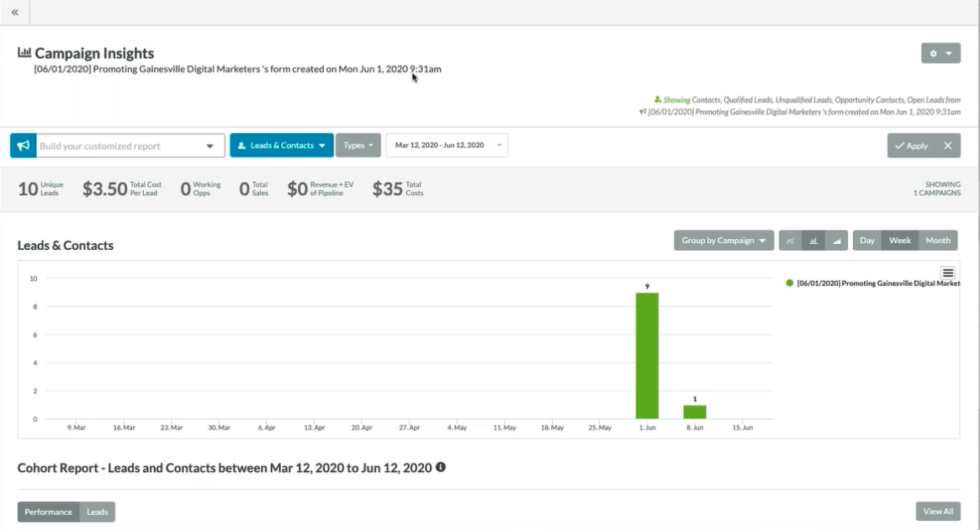The image size is (980, 530).
Task: Set chart interval to Month
Action: point(938,241)
